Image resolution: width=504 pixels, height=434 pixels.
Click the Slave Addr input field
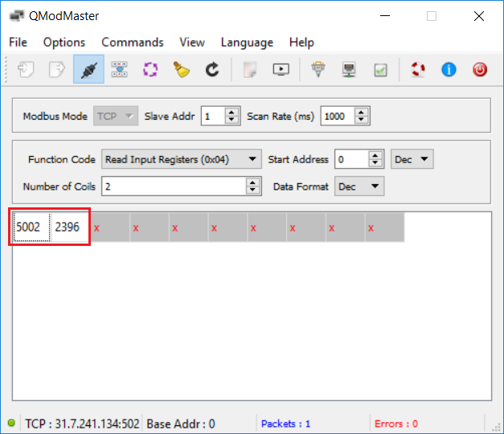tap(214, 116)
